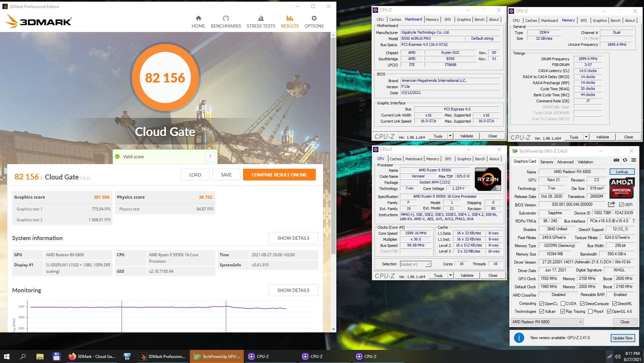Image resolution: width=644 pixels, height=363 pixels.
Task: Toggle OpenGL 4.6 checkbox in GPU-Z
Action: coord(609,311)
